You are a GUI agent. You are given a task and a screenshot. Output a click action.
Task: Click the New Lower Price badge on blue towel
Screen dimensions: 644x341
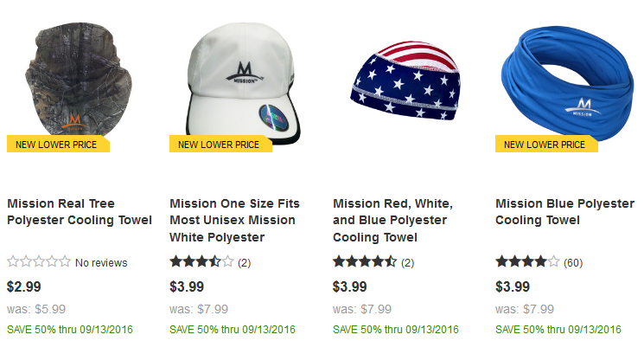[546, 144]
